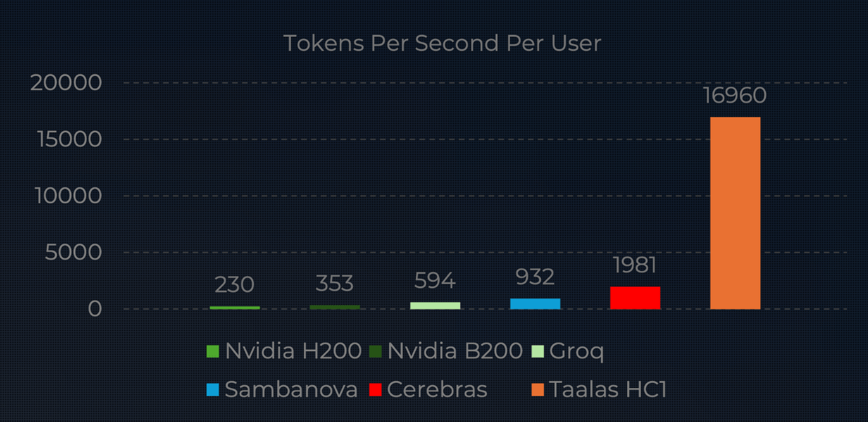Click the 594 data label
868x422 pixels.
pos(435,280)
